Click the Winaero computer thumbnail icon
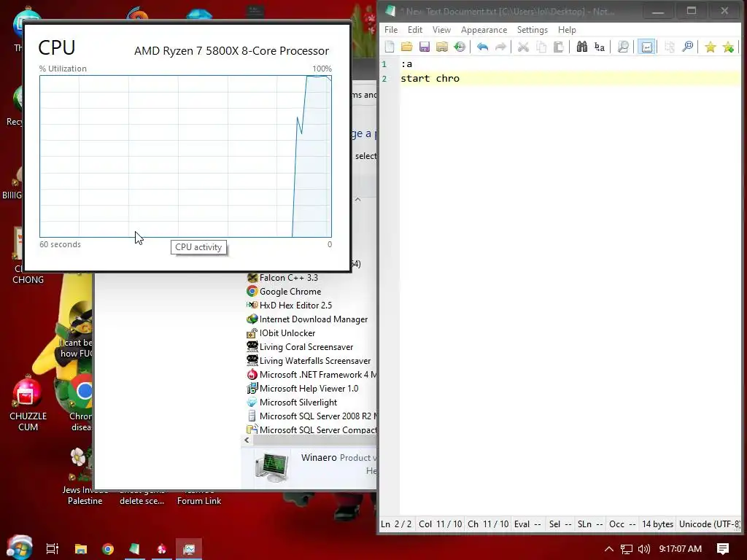 (271, 467)
